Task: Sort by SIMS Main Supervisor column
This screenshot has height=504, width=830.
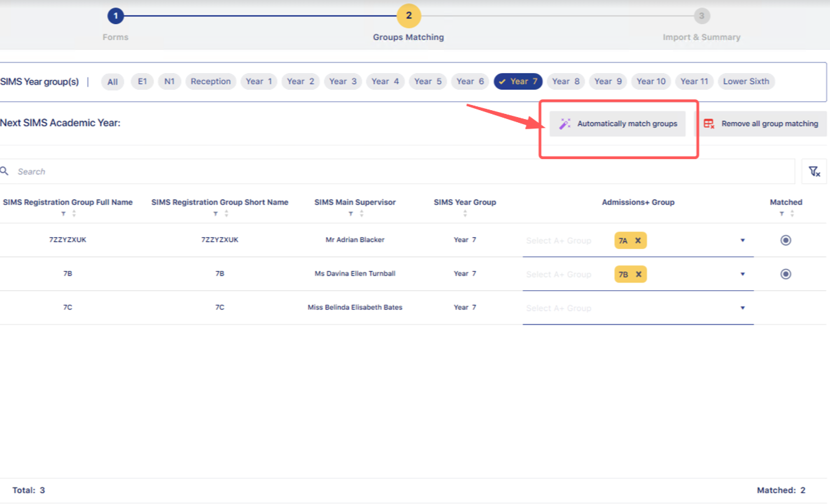Action: (362, 214)
